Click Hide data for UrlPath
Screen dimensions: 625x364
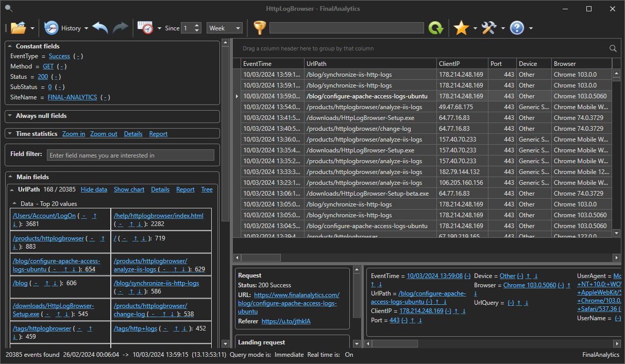tap(94, 189)
